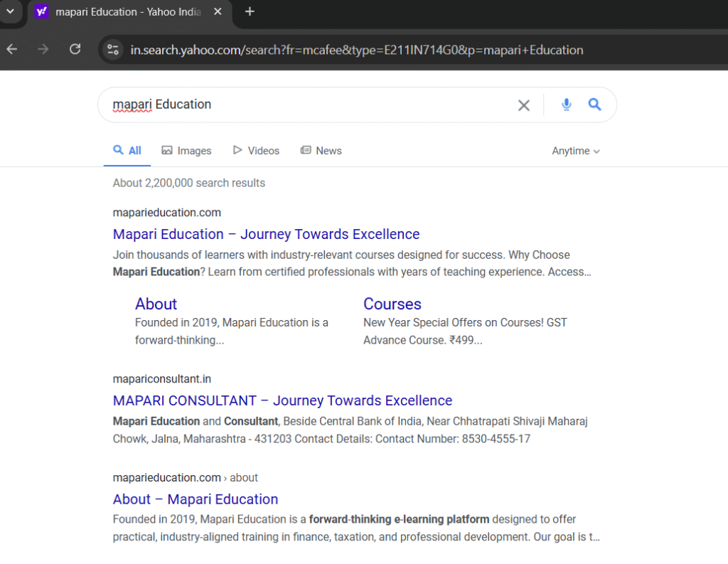
Task: Open the News results tab
Action: click(321, 151)
